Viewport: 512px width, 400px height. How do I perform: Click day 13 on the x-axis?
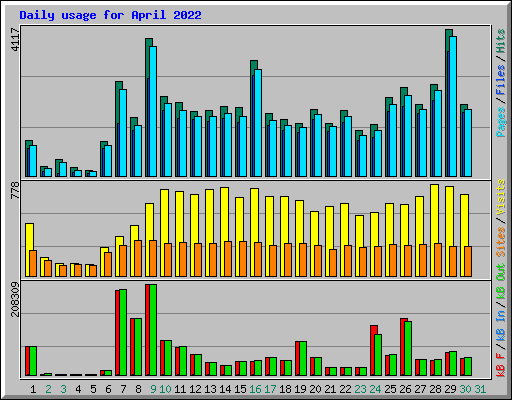point(210,389)
